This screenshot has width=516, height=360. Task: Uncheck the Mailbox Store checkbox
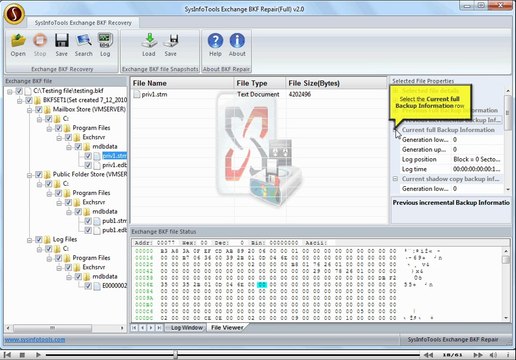(39, 109)
